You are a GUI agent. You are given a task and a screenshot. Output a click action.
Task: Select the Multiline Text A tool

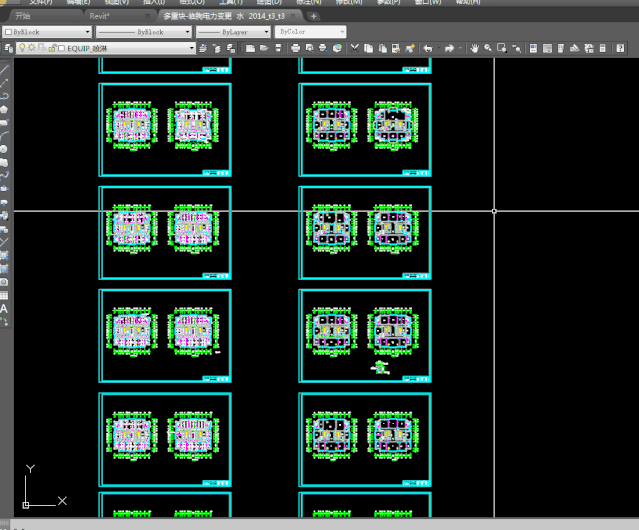[4, 309]
